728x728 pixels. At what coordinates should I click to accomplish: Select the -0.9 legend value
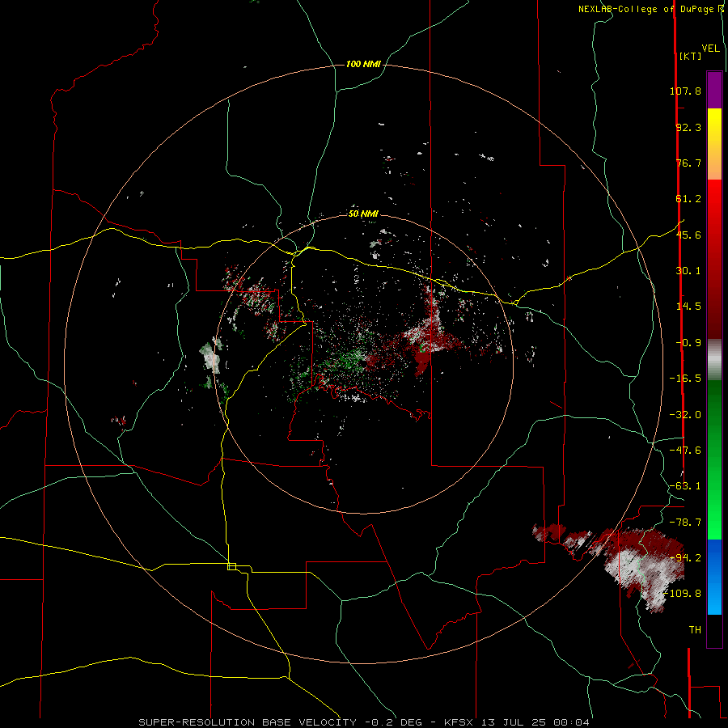pyautogui.click(x=688, y=343)
